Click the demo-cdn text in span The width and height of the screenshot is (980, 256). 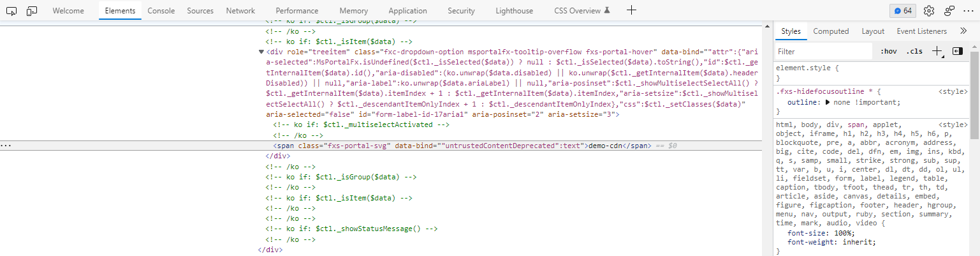tap(604, 146)
